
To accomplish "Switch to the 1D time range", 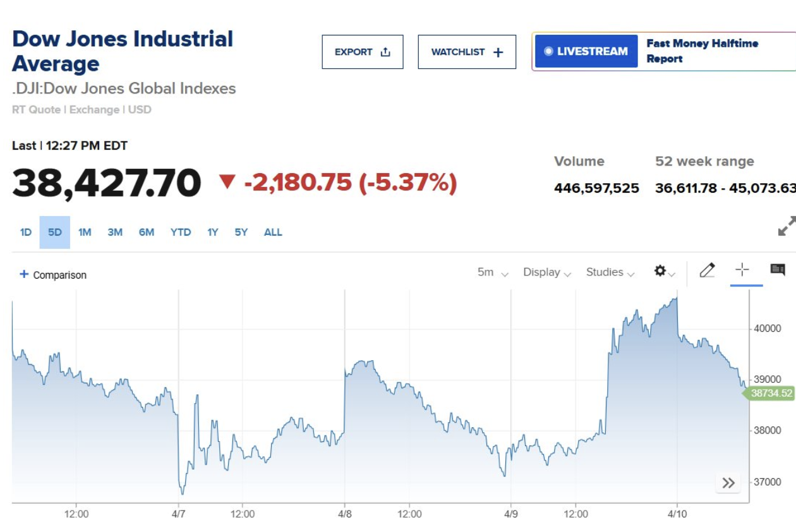I will coord(25,233).
